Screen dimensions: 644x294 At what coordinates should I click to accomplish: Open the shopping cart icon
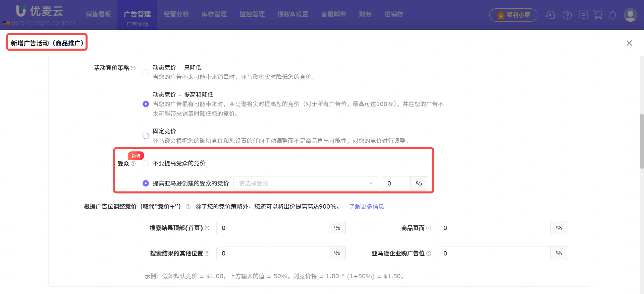pos(598,15)
